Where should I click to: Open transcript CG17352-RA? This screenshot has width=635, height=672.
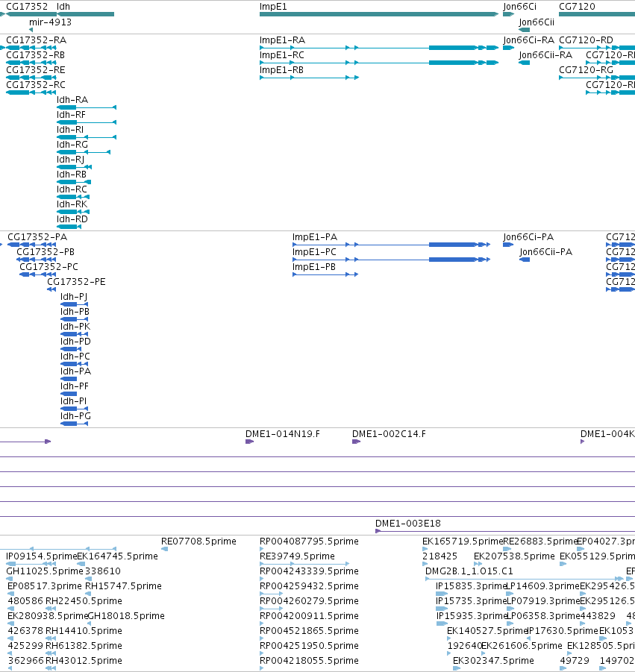coord(36,40)
